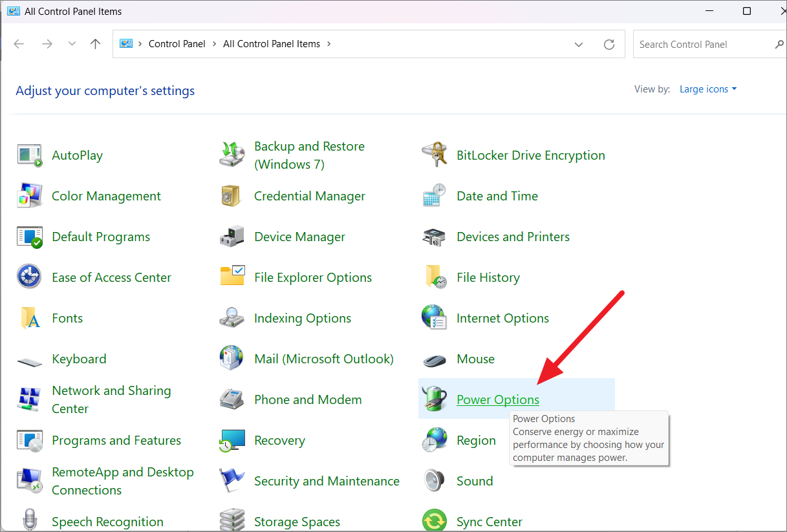The width and height of the screenshot is (787, 532).
Task: Open the Phone and Modem icon
Action: click(x=232, y=399)
